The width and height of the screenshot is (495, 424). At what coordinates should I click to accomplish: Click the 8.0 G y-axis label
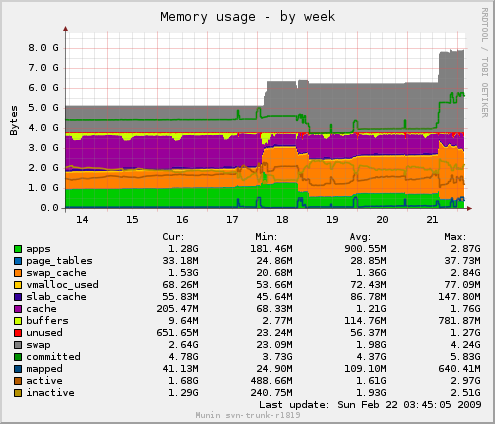tap(43, 48)
